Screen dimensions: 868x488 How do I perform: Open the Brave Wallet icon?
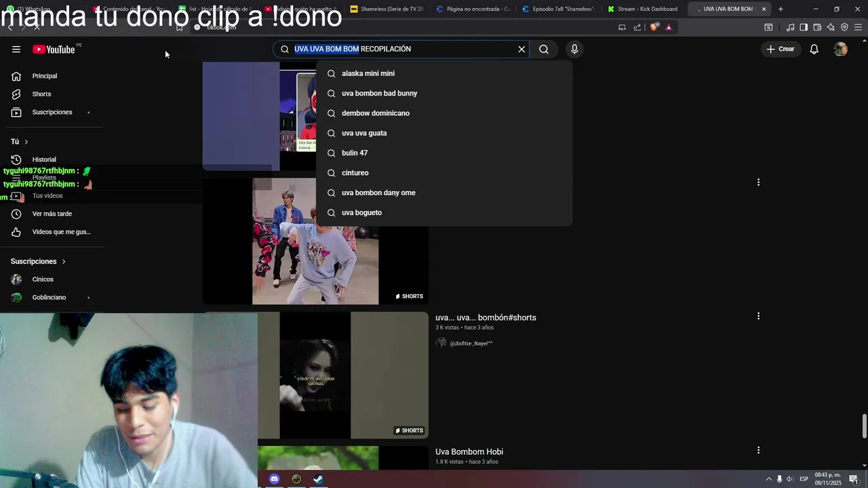pos(817,27)
